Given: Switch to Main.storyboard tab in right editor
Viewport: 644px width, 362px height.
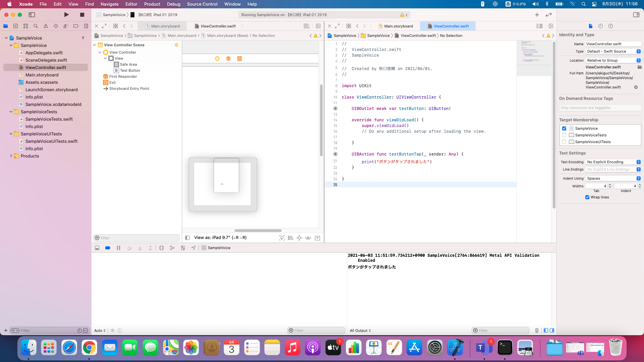Looking at the screenshot, I should (398, 26).
